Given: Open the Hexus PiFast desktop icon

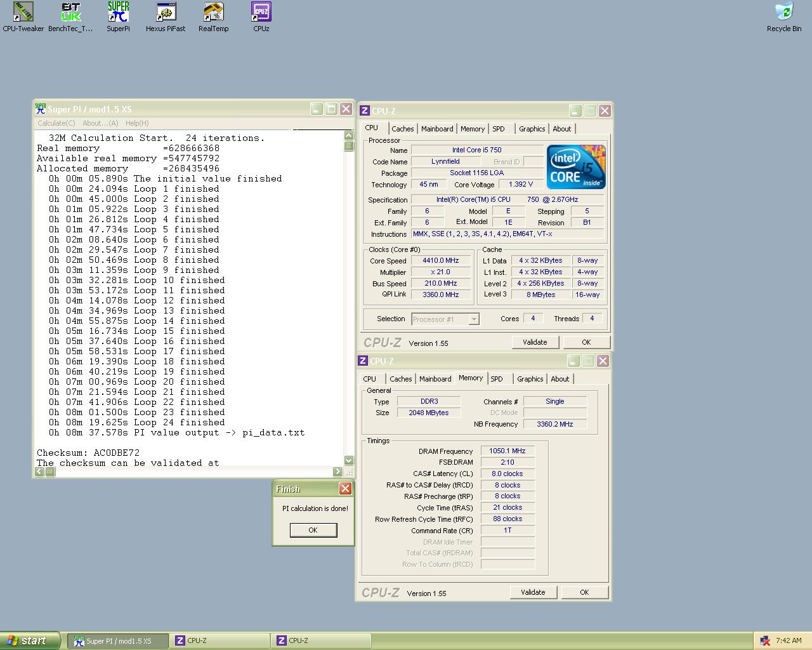Looking at the screenshot, I should point(166,12).
